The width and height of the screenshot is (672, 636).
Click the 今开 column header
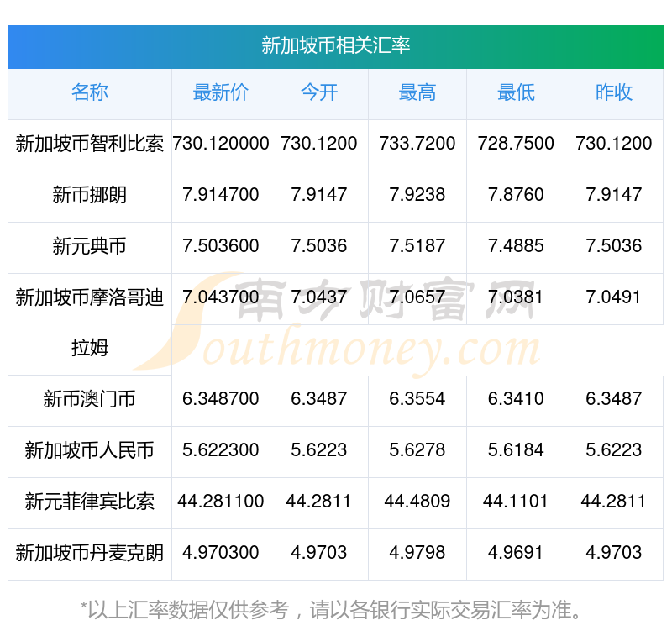[319, 92]
